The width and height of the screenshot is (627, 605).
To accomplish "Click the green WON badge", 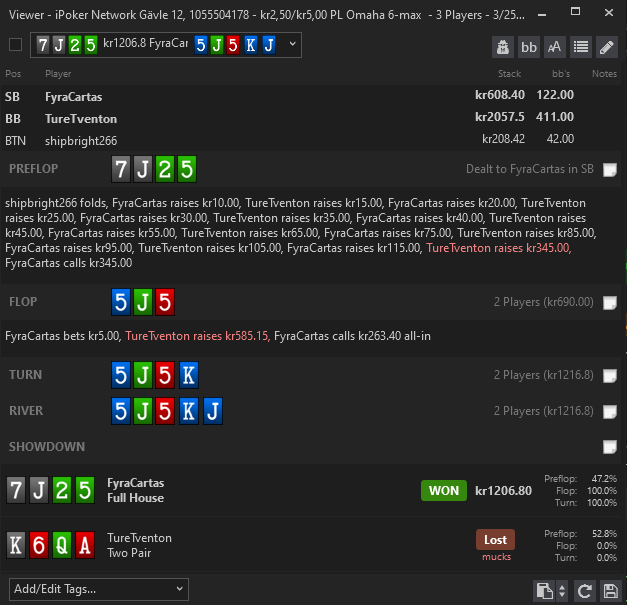I will coord(443,490).
